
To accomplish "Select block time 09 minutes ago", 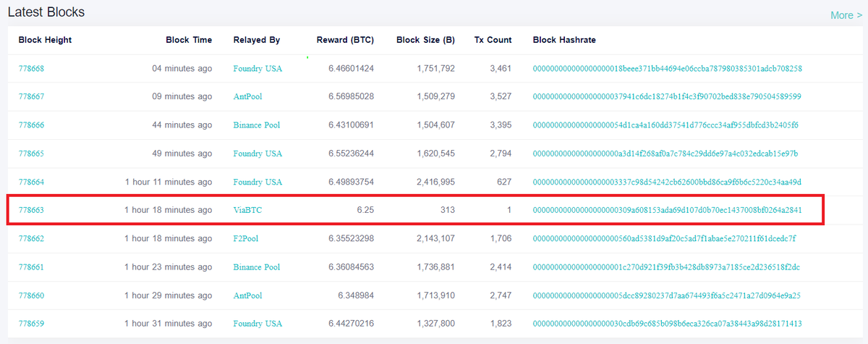I will (x=182, y=97).
